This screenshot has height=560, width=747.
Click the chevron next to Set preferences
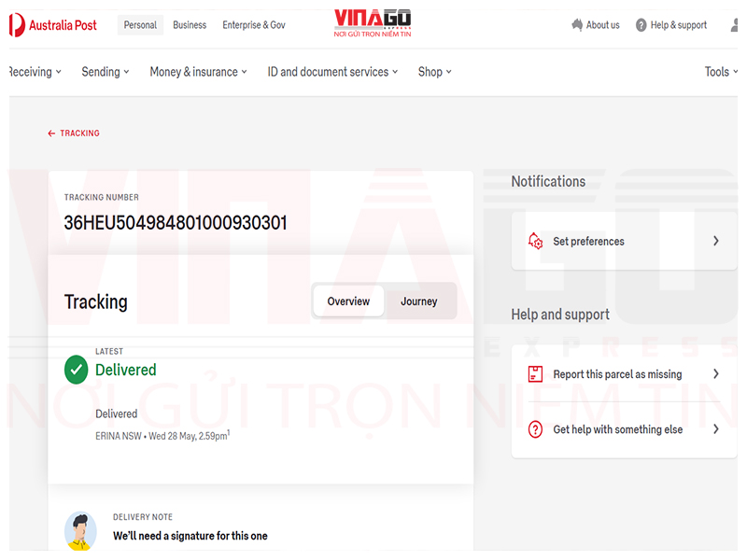click(x=715, y=241)
